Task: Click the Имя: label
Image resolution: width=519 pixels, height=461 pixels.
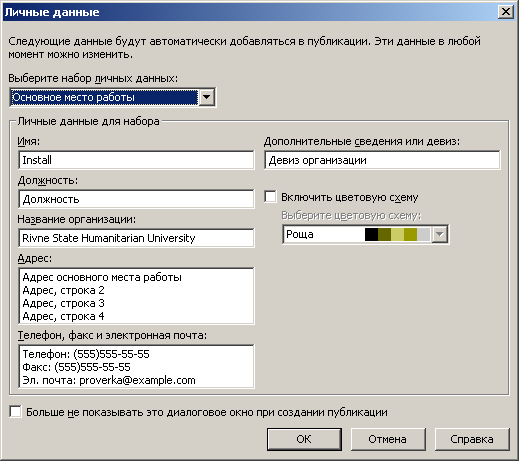Action: pos(28,141)
